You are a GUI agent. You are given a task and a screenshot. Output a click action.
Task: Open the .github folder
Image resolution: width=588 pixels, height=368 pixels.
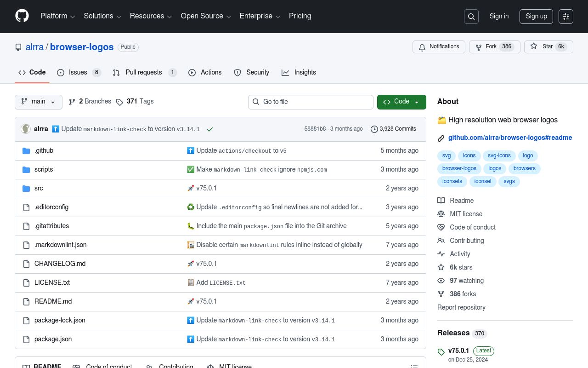click(44, 150)
